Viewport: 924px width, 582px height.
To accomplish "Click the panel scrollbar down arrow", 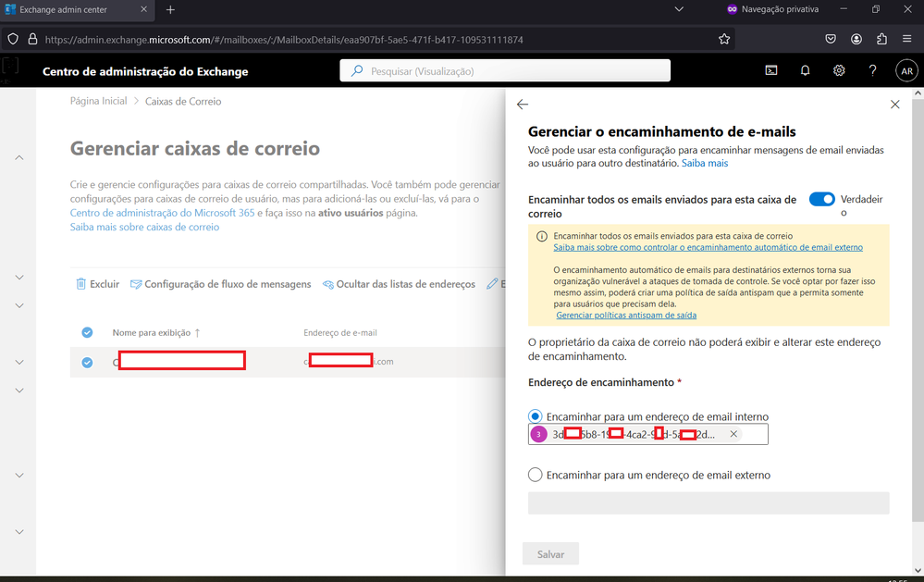I will [x=918, y=570].
